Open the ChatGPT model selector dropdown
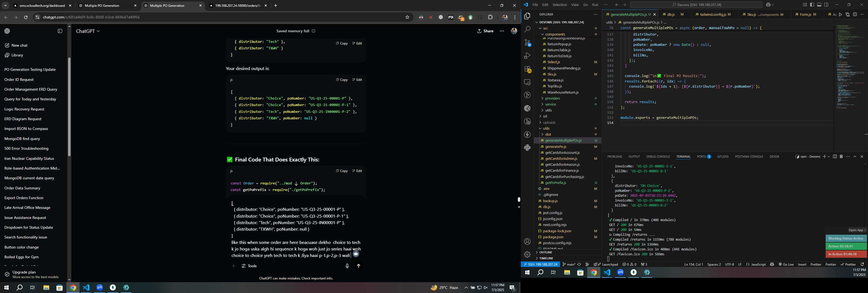868x293 pixels. (x=88, y=31)
